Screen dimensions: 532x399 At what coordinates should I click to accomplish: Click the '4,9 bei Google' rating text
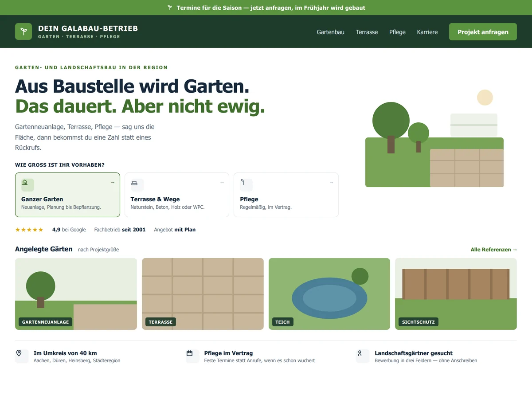click(69, 230)
